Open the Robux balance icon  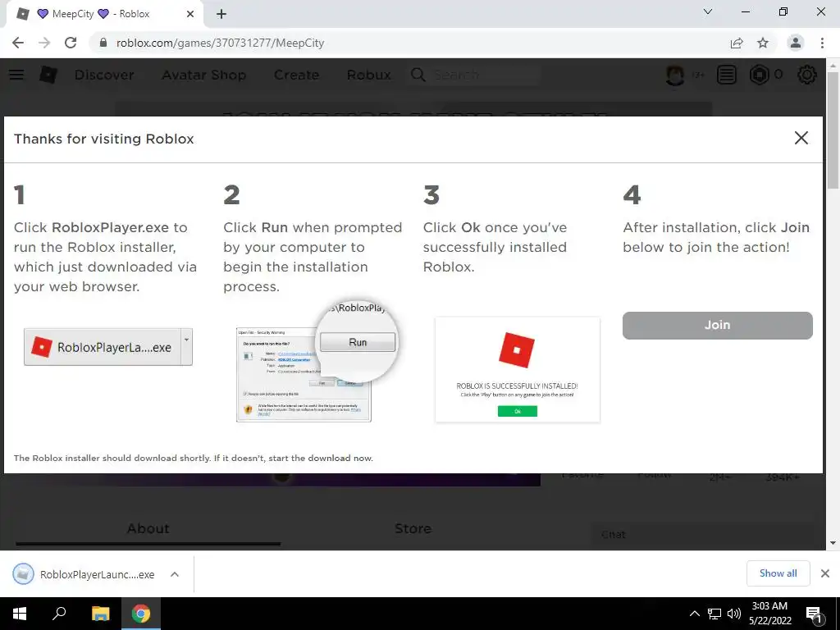759,75
